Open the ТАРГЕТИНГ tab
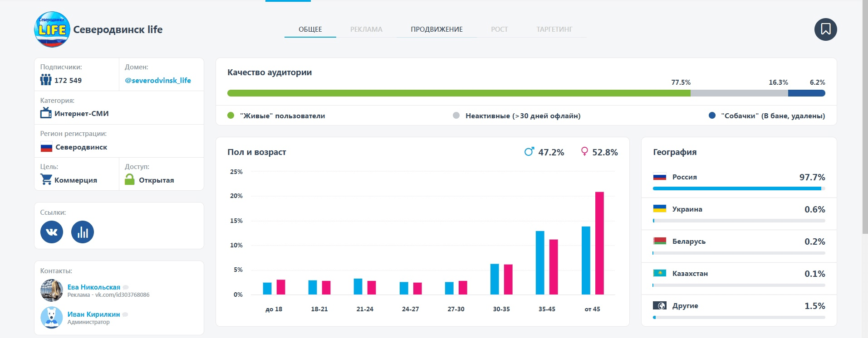 pos(554,29)
